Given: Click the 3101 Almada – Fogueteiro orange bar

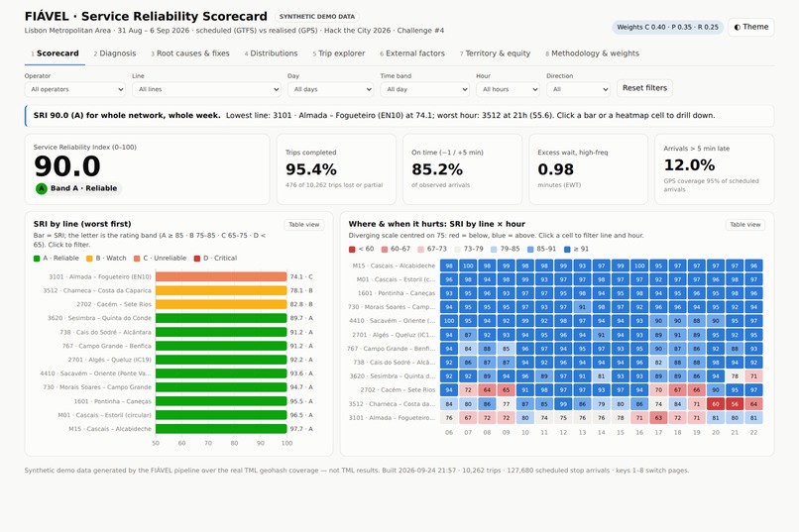Looking at the screenshot, I should [221, 276].
